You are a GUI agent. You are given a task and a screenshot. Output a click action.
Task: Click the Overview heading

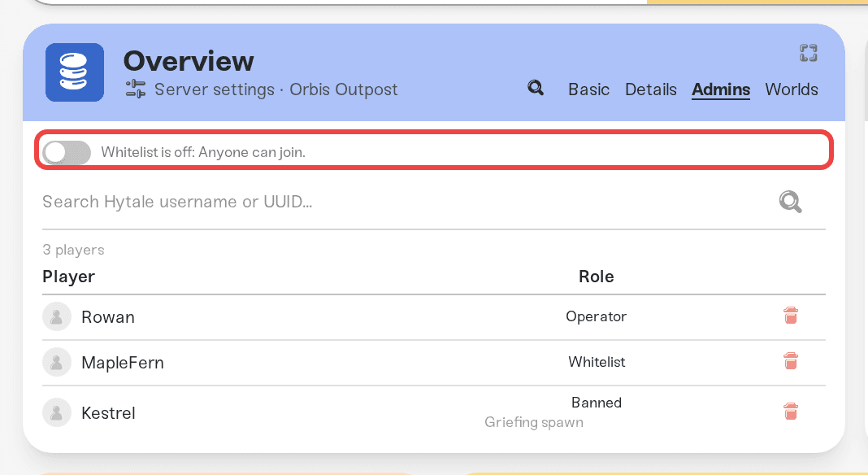(x=189, y=61)
